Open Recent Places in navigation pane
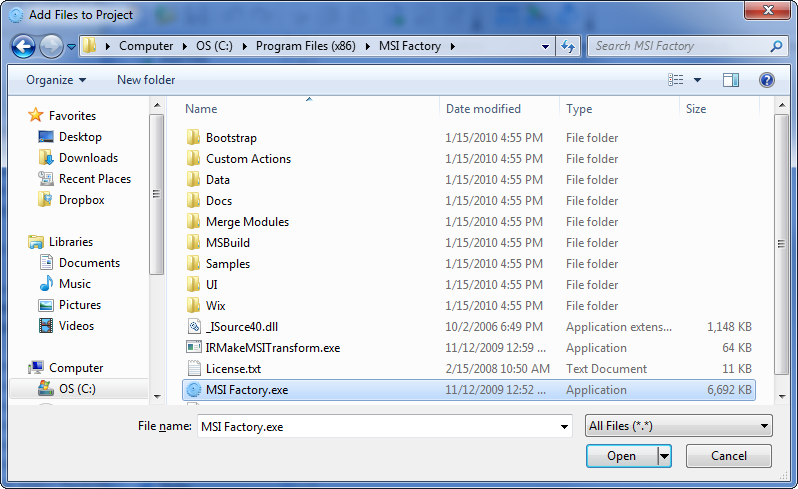 [x=95, y=179]
